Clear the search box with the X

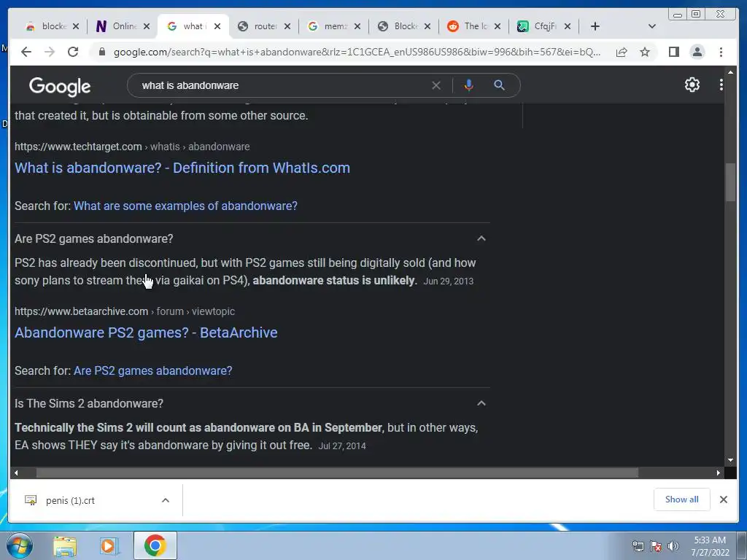tap(436, 85)
